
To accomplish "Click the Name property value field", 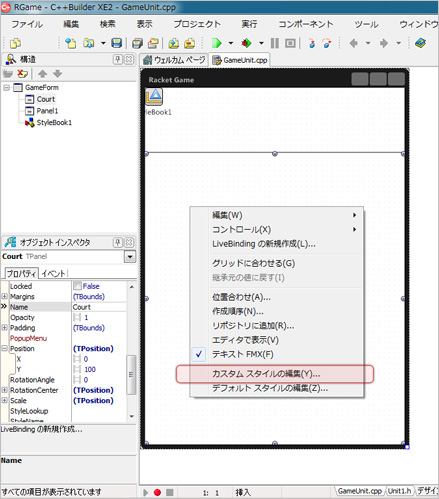I will 99,307.
